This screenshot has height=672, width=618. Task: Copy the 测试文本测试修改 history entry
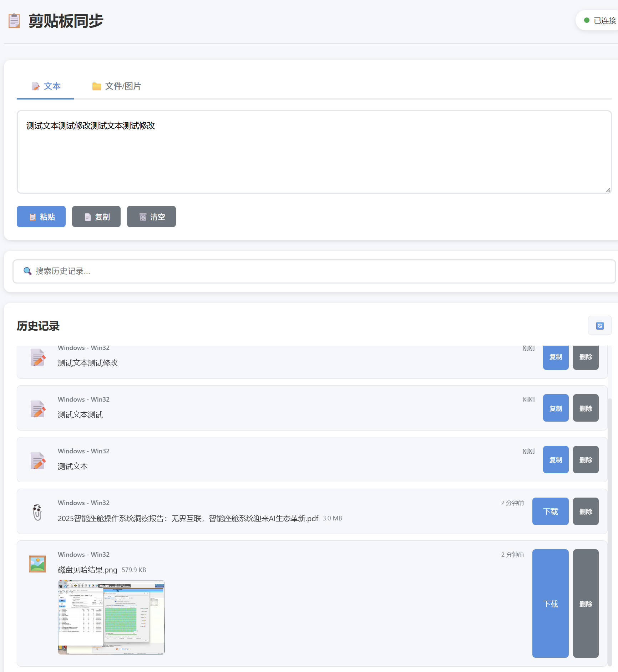pos(556,357)
